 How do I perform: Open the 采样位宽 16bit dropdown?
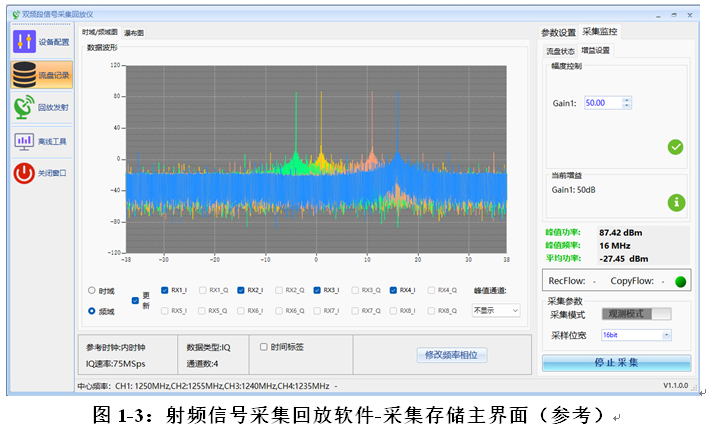[x=632, y=335]
